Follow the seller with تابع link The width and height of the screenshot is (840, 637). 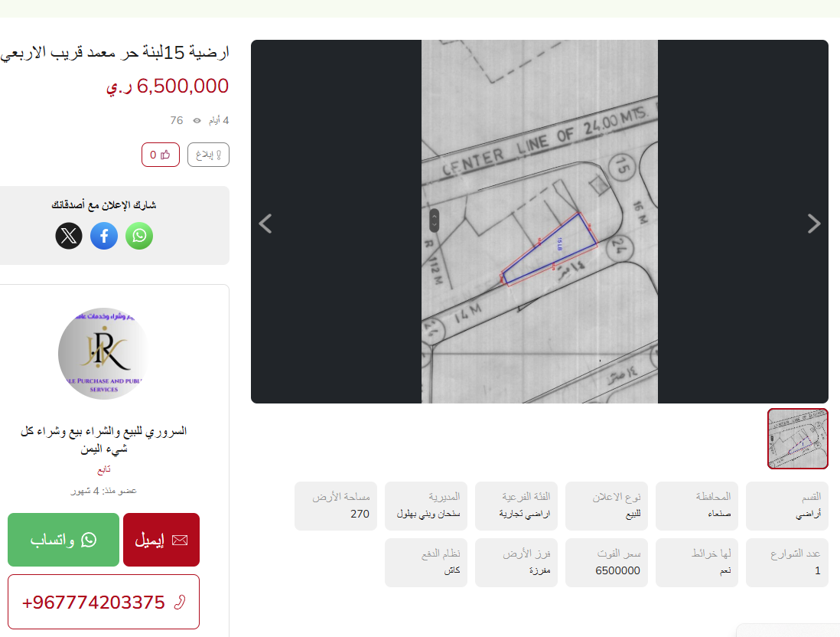[103, 469]
